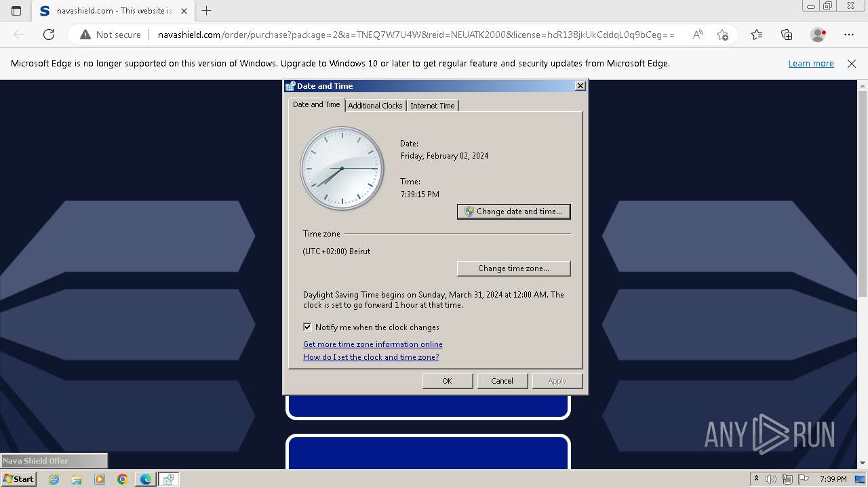
Task: Click the page vertical scrollbar thumb
Action: click(x=863, y=193)
